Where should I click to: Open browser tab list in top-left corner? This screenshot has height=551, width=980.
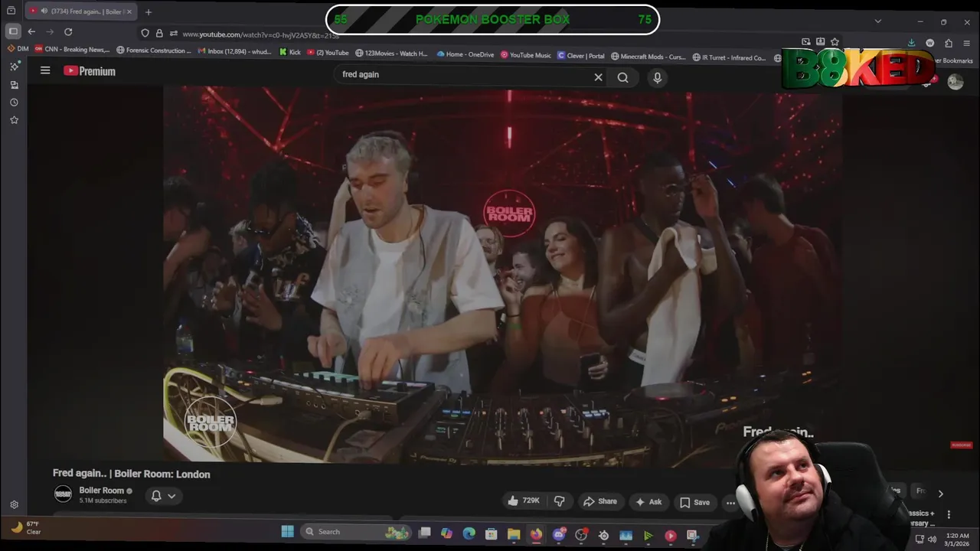tap(11, 11)
